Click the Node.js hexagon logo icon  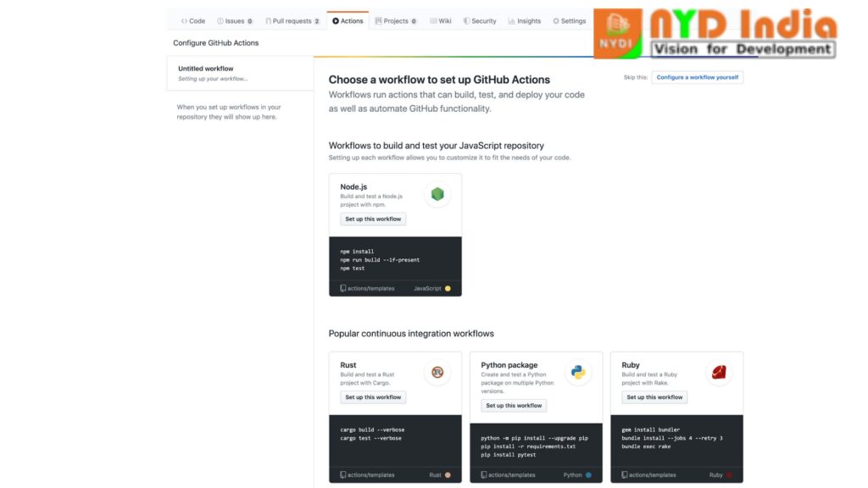coord(437,194)
